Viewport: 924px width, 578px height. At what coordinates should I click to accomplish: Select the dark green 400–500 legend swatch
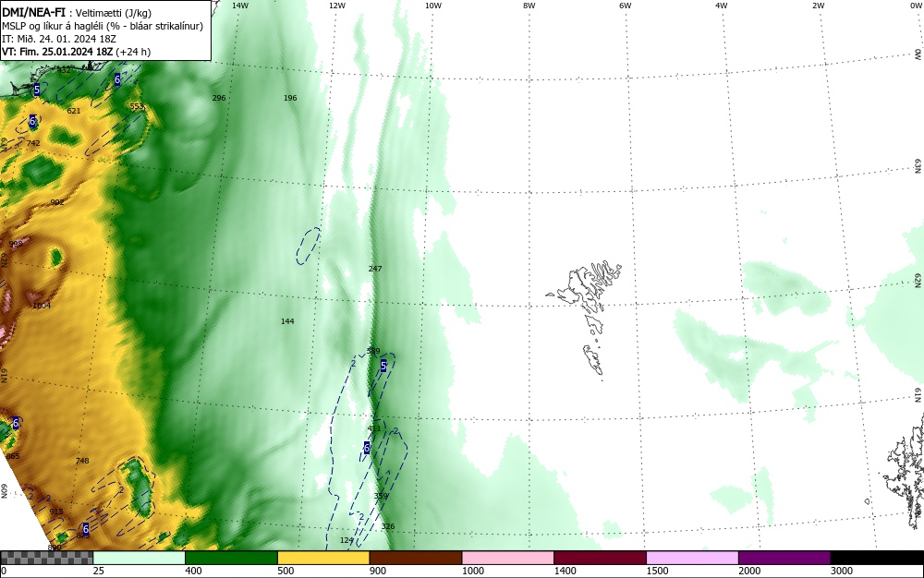click(231, 558)
